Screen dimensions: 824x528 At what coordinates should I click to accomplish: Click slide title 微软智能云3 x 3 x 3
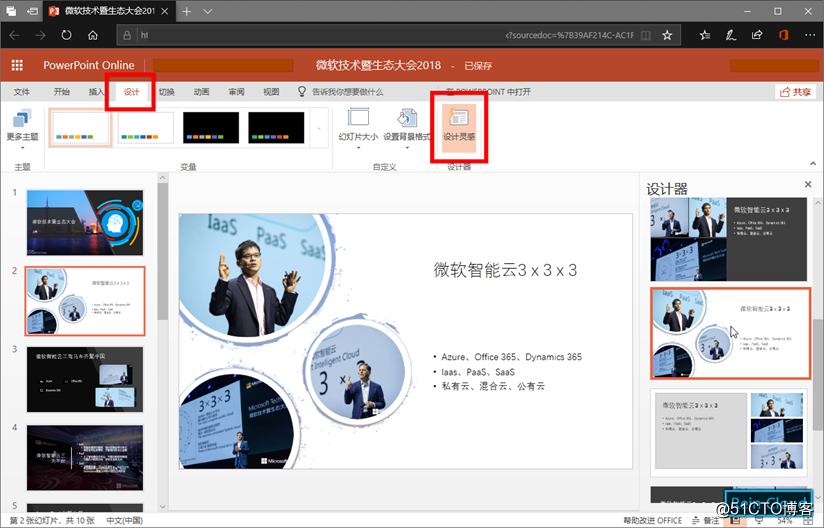click(x=505, y=270)
